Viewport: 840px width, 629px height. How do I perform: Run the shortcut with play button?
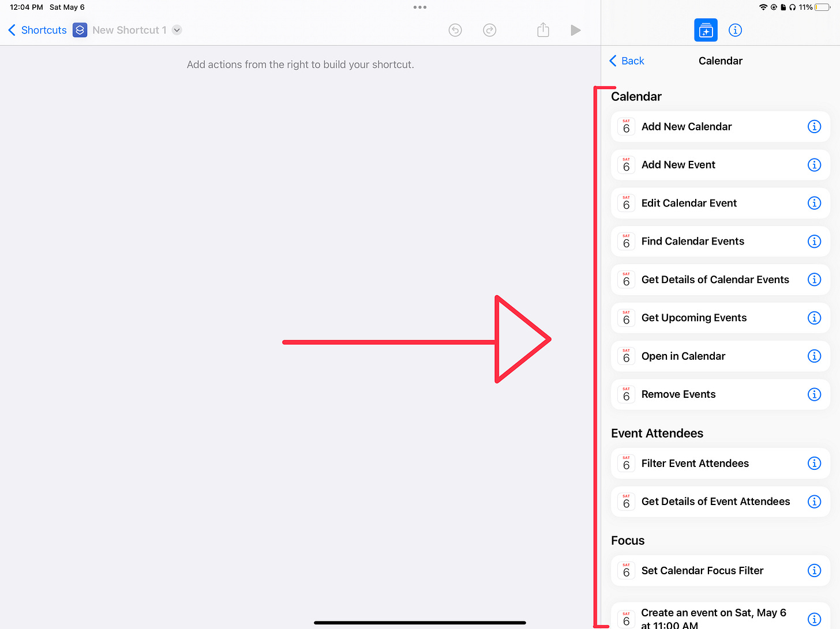coord(575,30)
